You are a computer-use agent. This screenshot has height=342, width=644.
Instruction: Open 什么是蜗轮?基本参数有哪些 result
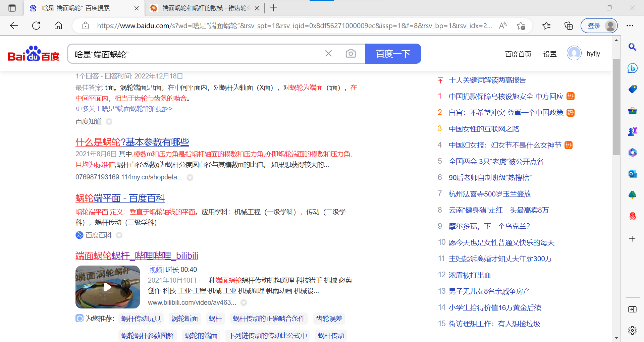tap(132, 142)
